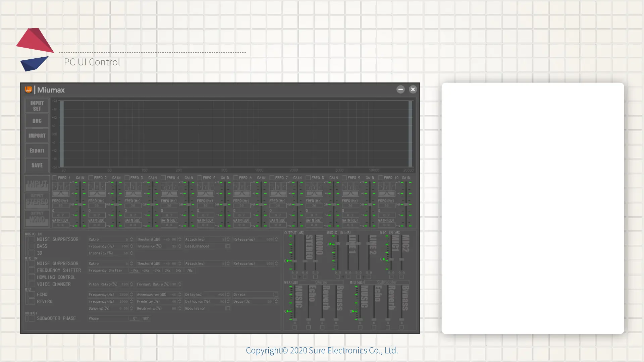
Task: Toggle the HOWLING CONTROL checkbox
Action: click(32, 277)
